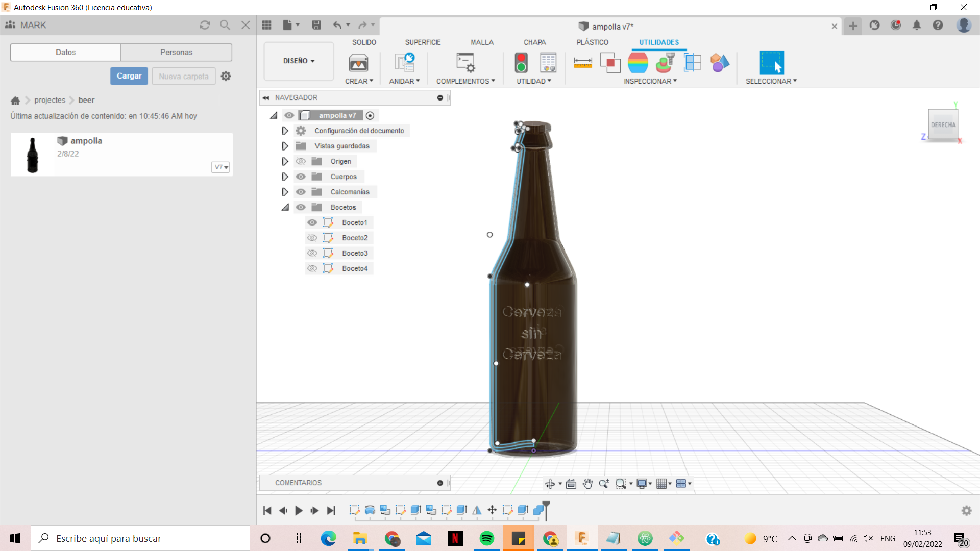The image size is (980, 551).
Task: Jump to timeline beginning
Action: (267, 510)
